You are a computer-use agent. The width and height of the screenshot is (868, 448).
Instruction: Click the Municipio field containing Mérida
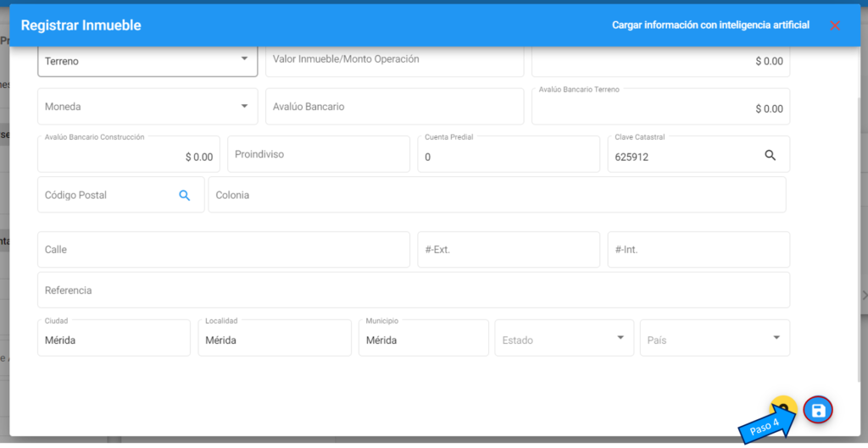tap(424, 338)
